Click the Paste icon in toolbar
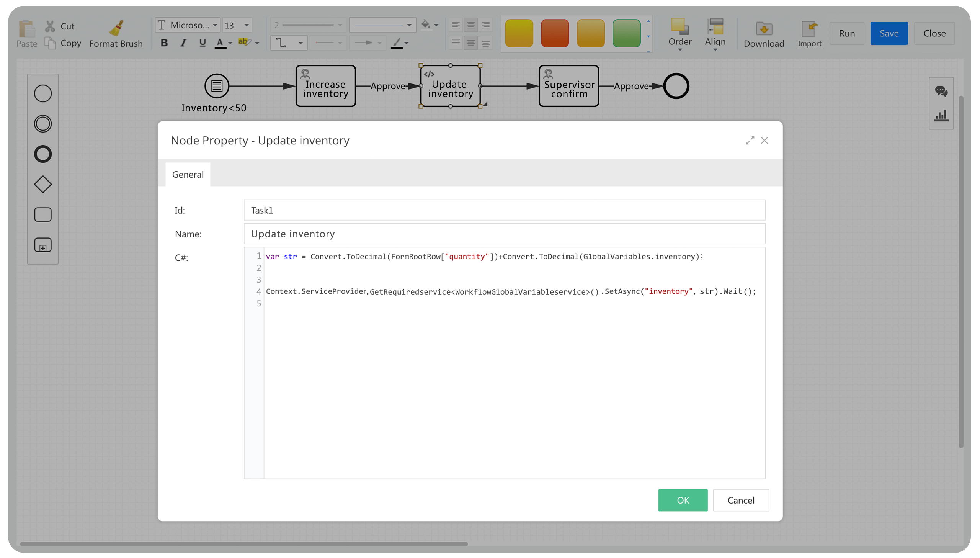 point(26,29)
